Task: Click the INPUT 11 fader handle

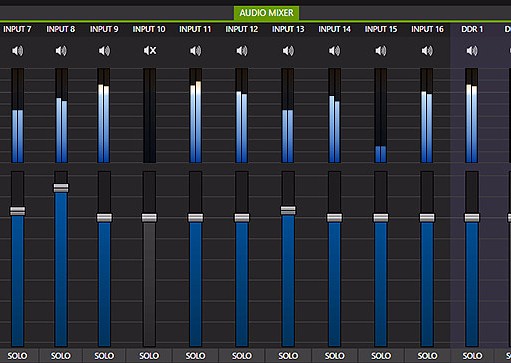Action: tap(196, 218)
